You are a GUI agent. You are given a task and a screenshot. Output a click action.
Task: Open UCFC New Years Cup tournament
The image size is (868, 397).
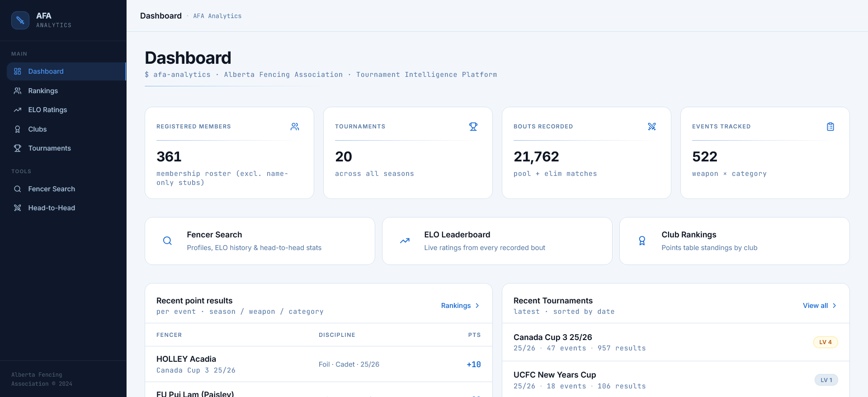point(676,380)
